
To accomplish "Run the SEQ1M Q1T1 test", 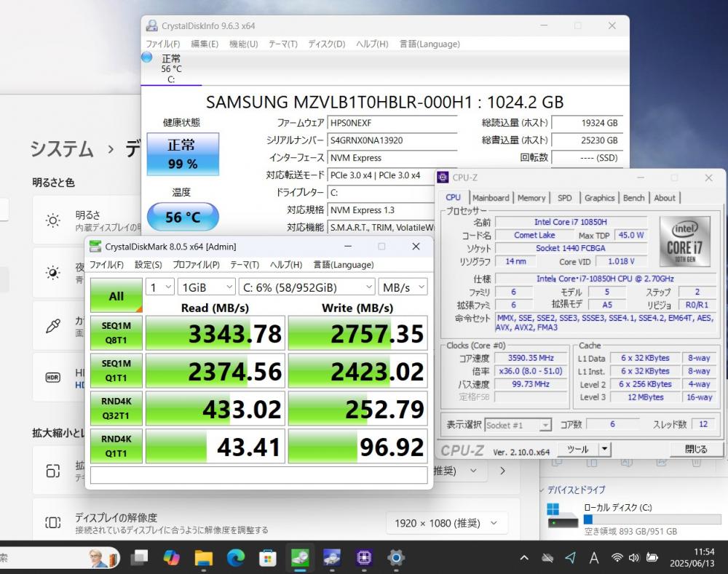I will click(x=116, y=371).
